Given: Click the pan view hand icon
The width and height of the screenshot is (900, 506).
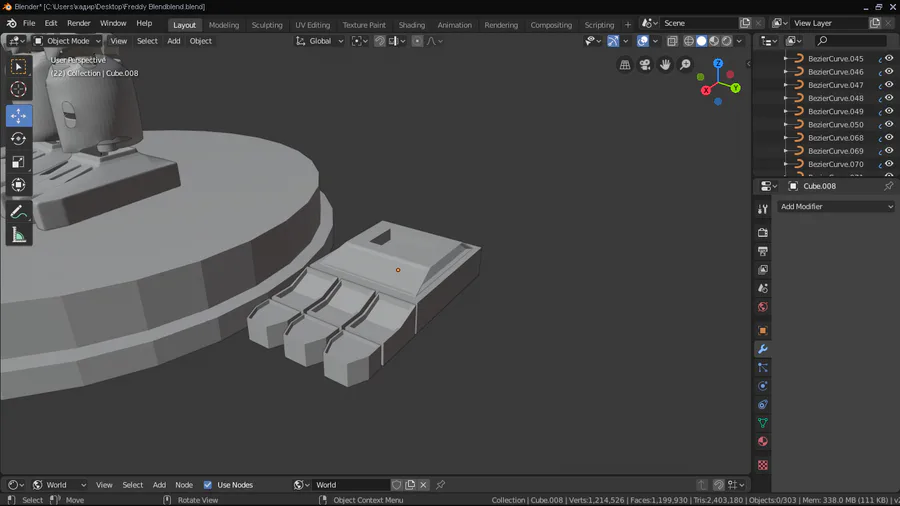Looking at the screenshot, I should click(665, 65).
